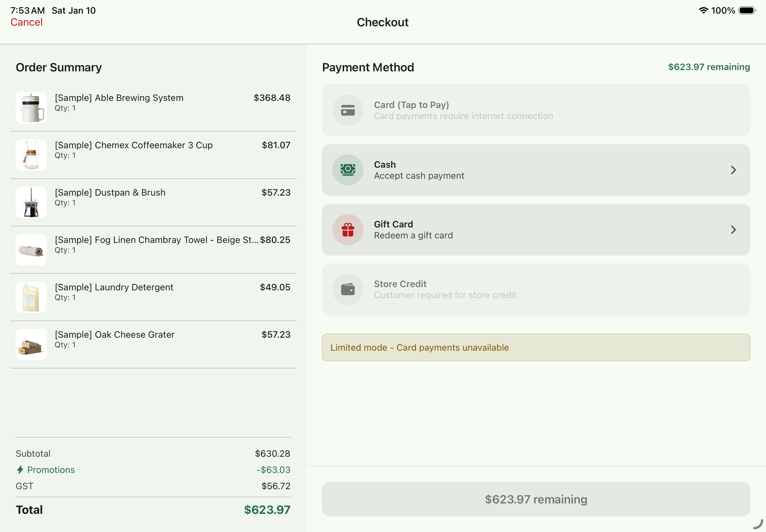Click the Promotions lightning bolt icon
The image size is (766, 532).
pos(20,470)
